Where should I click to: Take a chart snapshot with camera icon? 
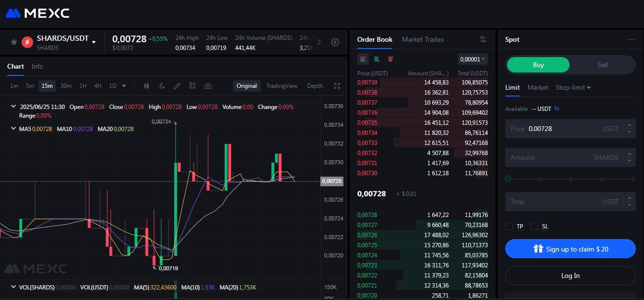[207, 86]
